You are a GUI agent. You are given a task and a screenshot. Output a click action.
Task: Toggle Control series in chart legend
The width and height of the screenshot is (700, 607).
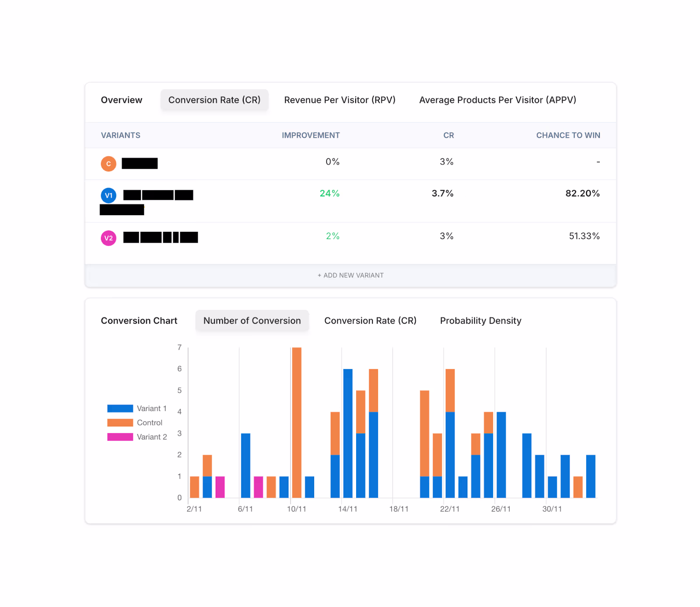click(x=135, y=422)
